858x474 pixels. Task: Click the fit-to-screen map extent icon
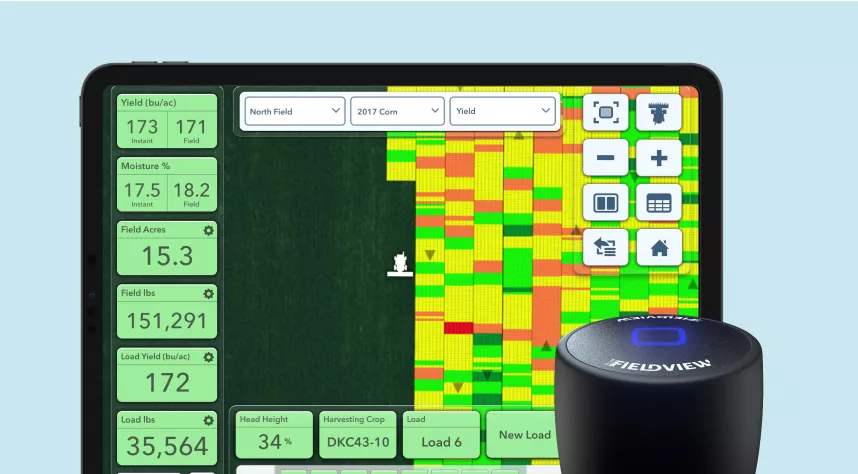606,112
